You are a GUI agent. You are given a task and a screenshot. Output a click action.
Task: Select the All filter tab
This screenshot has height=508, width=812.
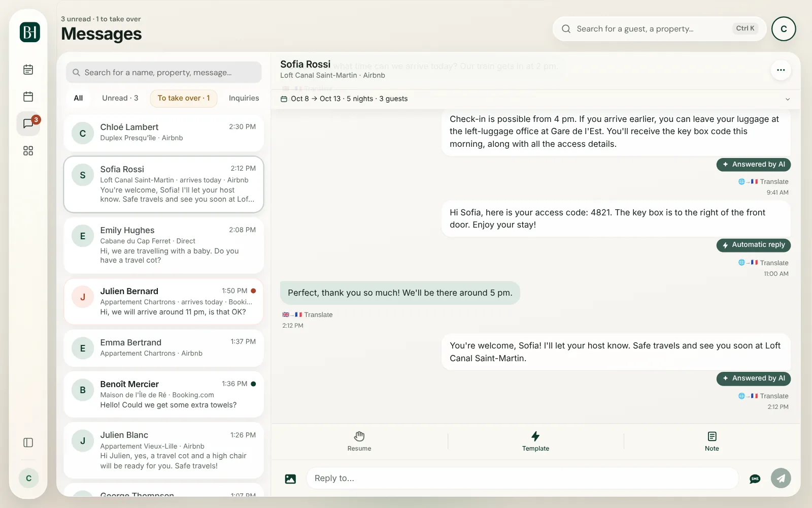[78, 98]
